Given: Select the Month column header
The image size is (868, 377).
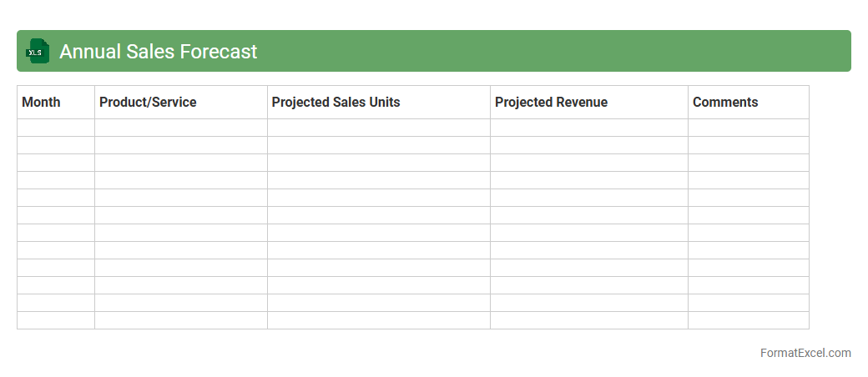Looking at the screenshot, I should pyautogui.click(x=41, y=103).
